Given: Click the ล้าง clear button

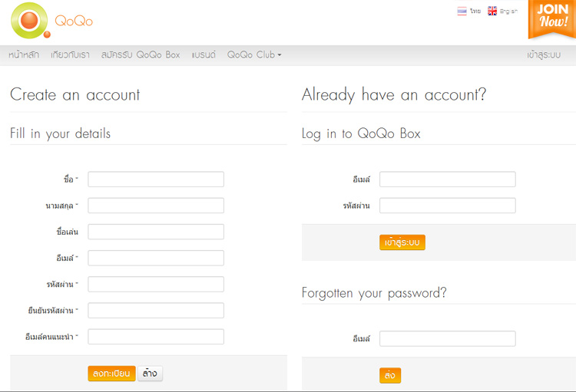Looking at the screenshot, I should [150, 374].
